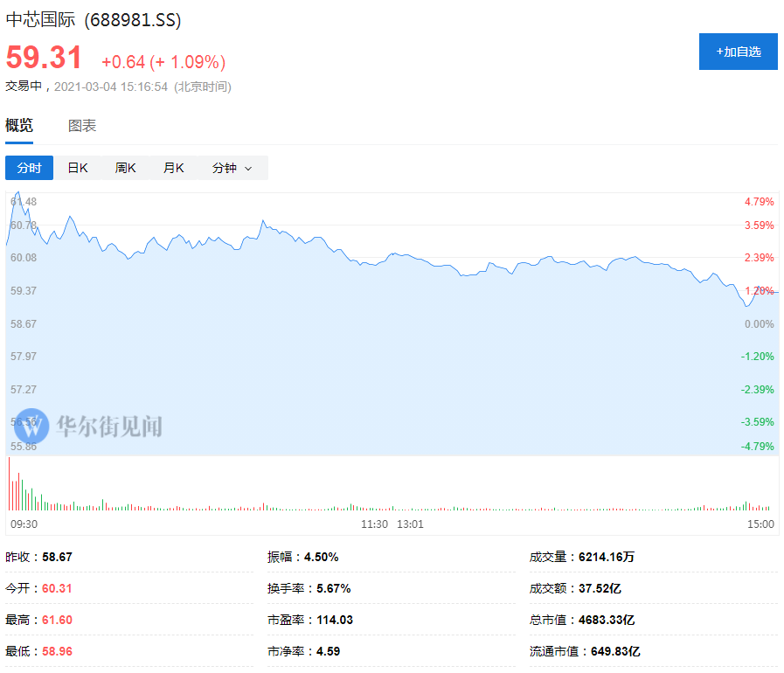Click the -3.59% percent axis label
784x673 pixels.
(757, 421)
